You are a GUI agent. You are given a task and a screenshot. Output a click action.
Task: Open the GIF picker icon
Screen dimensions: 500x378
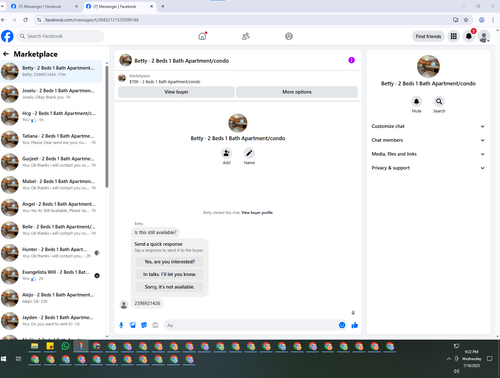point(155,325)
